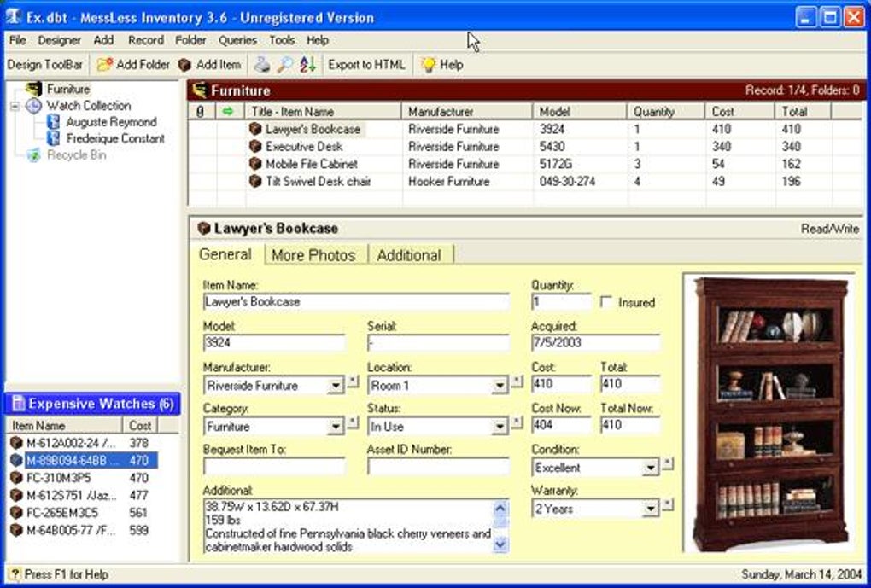Click the magnifying glass search icon
Viewport: 871px width, 588px height.
[285, 64]
